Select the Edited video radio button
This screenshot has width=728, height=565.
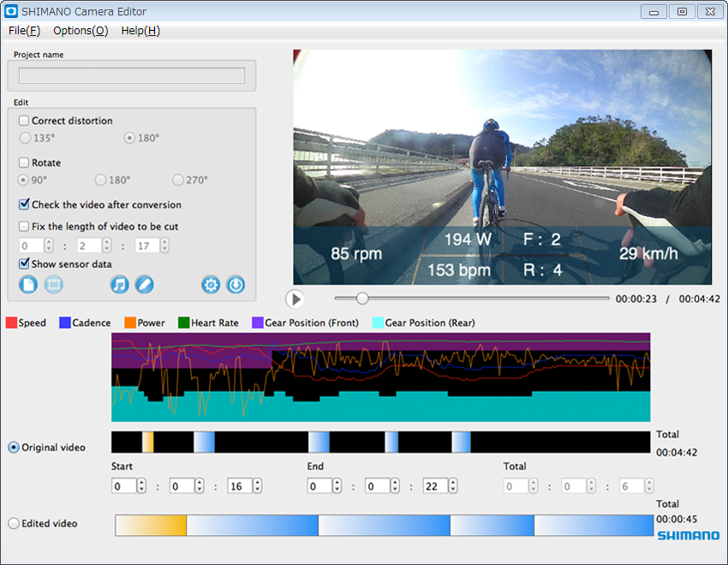14,523
